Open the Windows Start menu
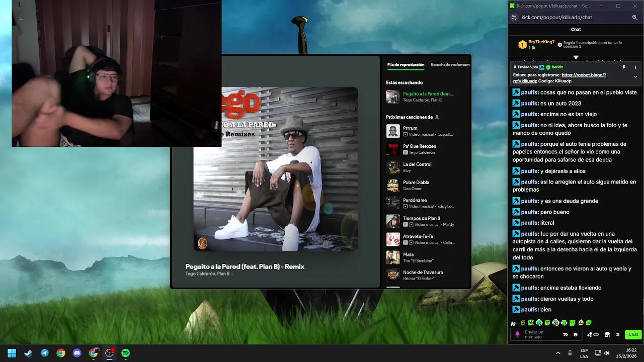 (12, 353)
